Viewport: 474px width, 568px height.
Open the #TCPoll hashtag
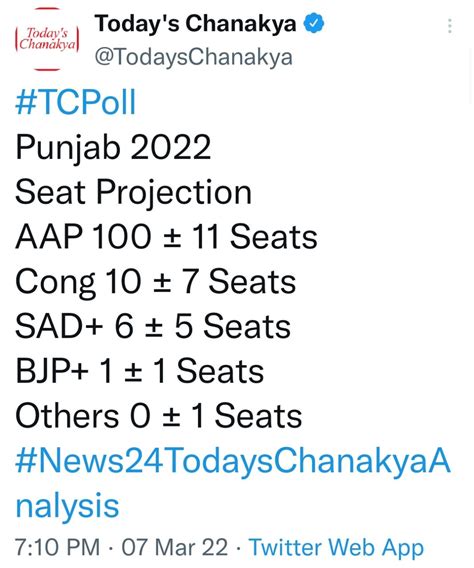tap(76, 103)
